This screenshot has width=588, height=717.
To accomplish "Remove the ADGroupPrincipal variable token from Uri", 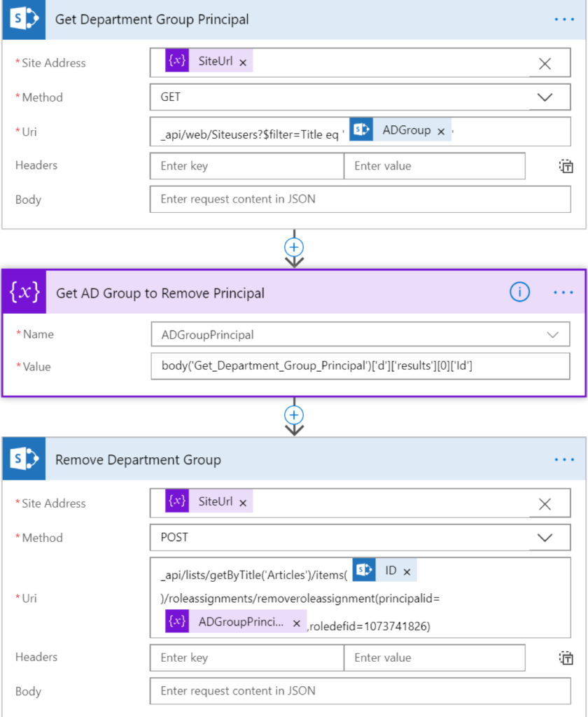I will pos(296,622).
